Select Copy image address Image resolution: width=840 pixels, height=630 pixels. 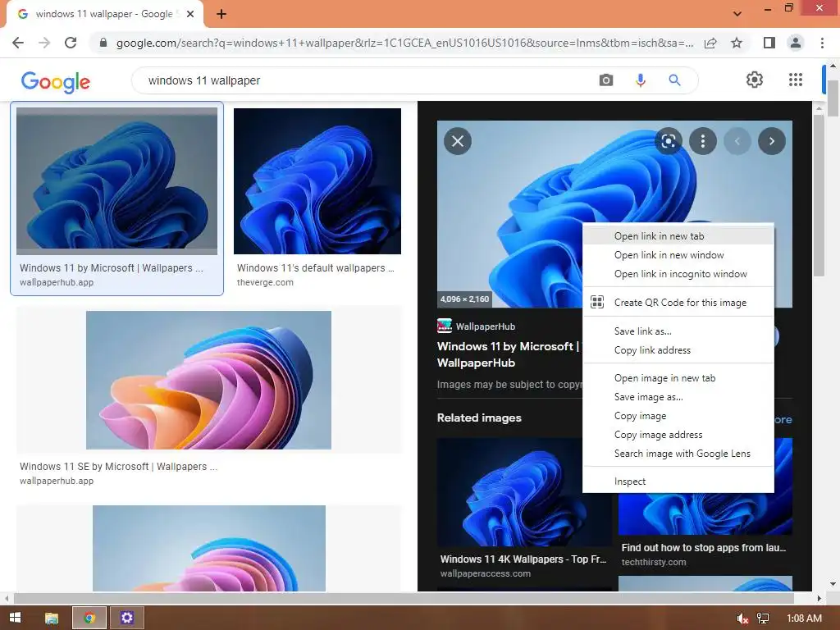coord(678,435)
